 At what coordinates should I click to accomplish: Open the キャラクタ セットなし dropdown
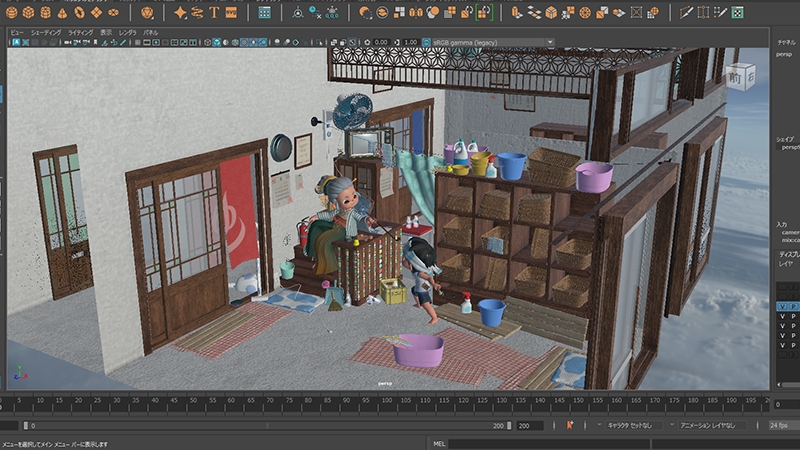tap(634, 425)
